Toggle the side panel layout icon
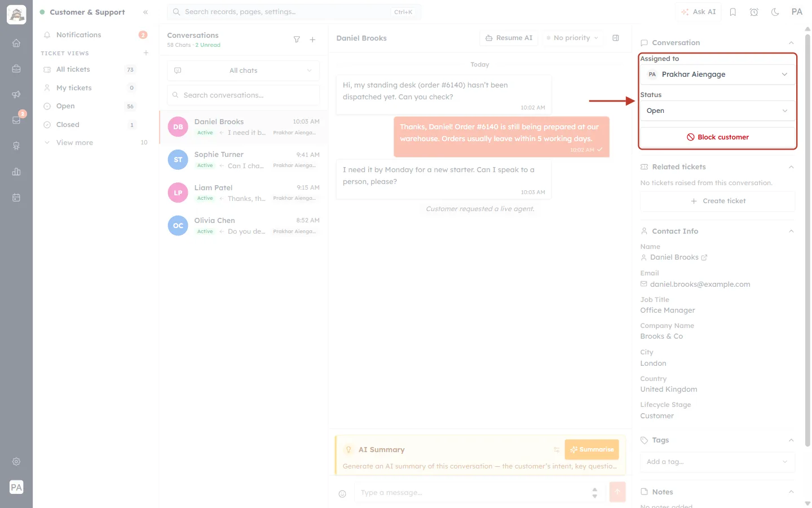The height and width of the screenshot is (508, 812). pos(616,38)
